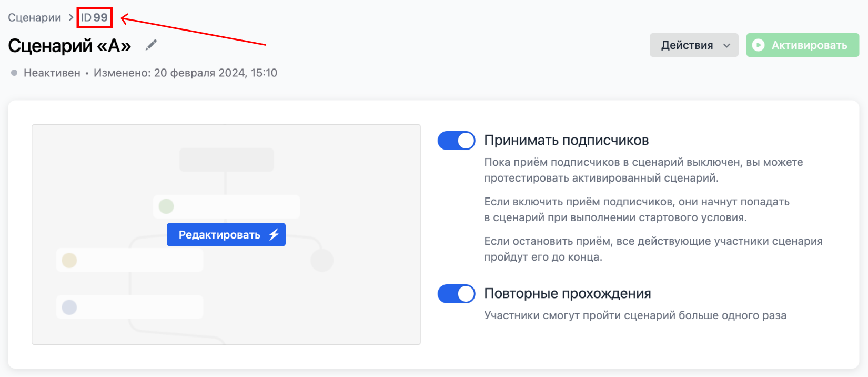Select the ID 99 breadcrumb item
The image size is (868, 377).
click(x=94, y=17)
